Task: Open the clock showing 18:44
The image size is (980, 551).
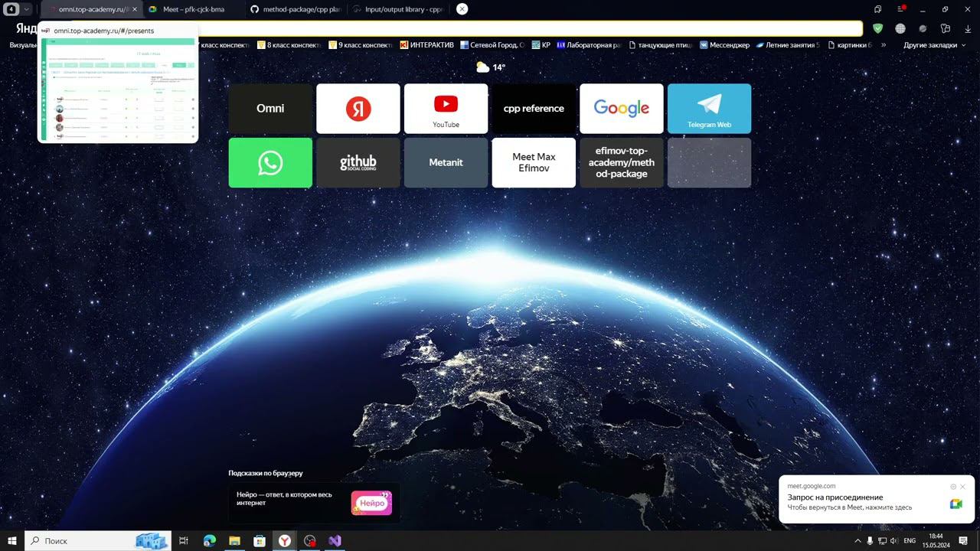Action: pos(936,541)
